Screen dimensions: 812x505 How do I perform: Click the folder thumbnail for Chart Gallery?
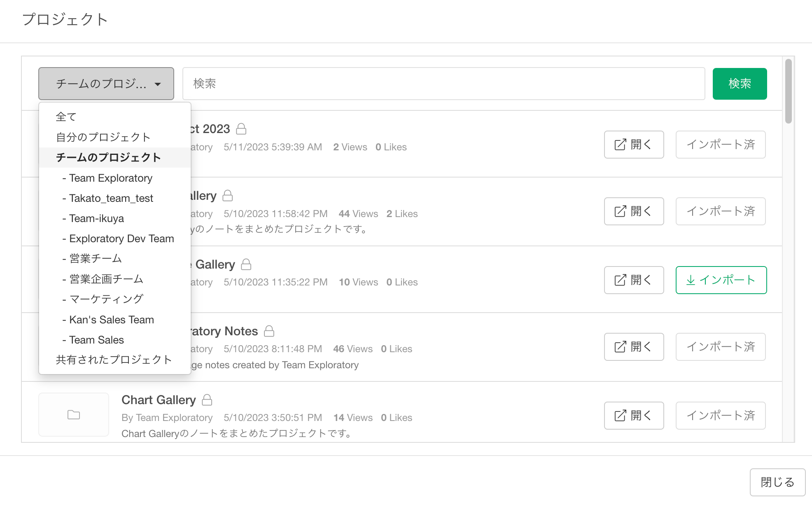[74, 414]
